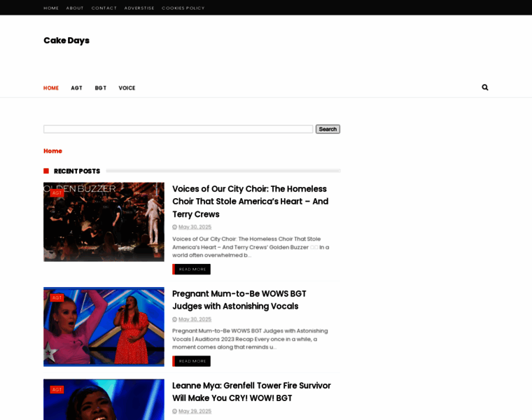Screen dimensions: 532x420
Task: Click the Search button
Action: tap(328, 129)
